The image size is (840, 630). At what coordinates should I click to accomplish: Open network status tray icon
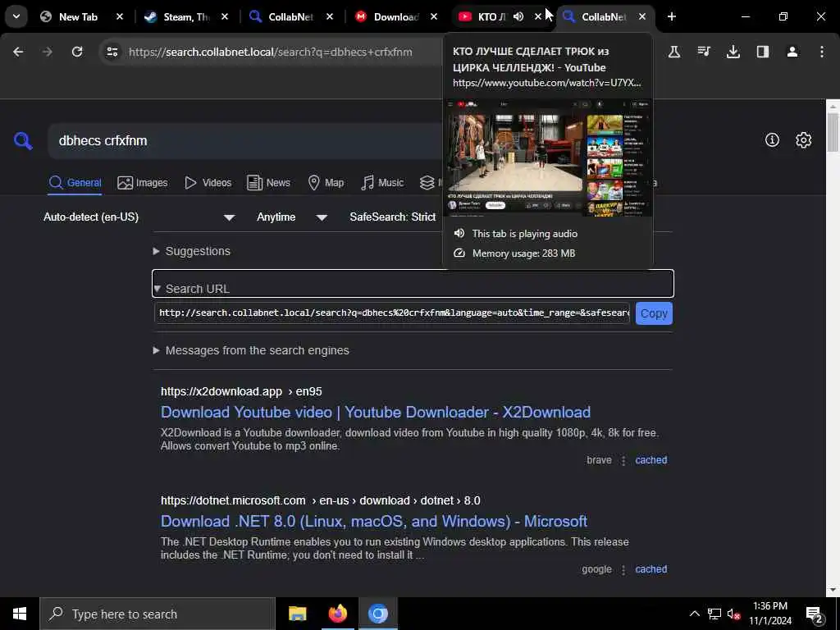pyautogui.click(x=714, y=614)
